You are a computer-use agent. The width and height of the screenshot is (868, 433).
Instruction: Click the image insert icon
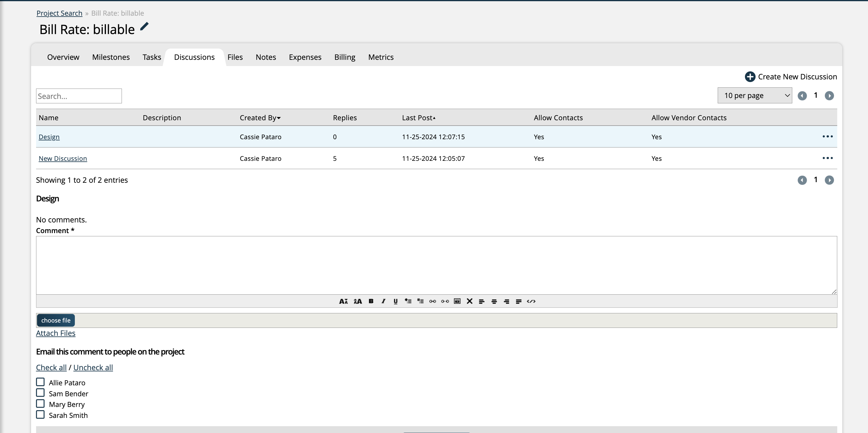pyautogui.click(x=456, y=301)
